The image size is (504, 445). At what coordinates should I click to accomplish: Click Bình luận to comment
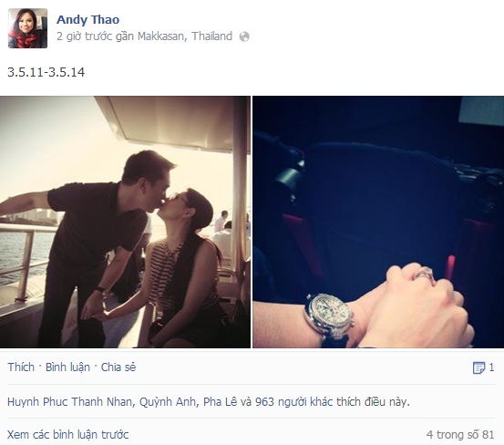(x=67, y=367)
